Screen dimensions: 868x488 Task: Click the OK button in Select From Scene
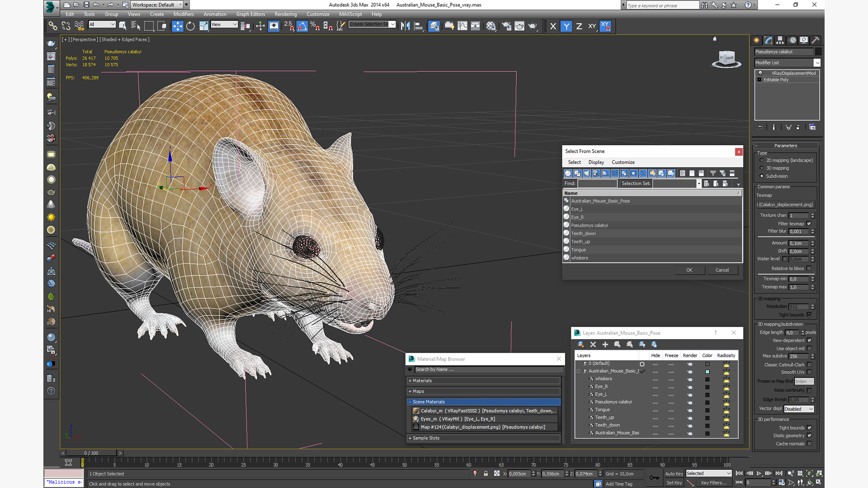tap(689, 270)
